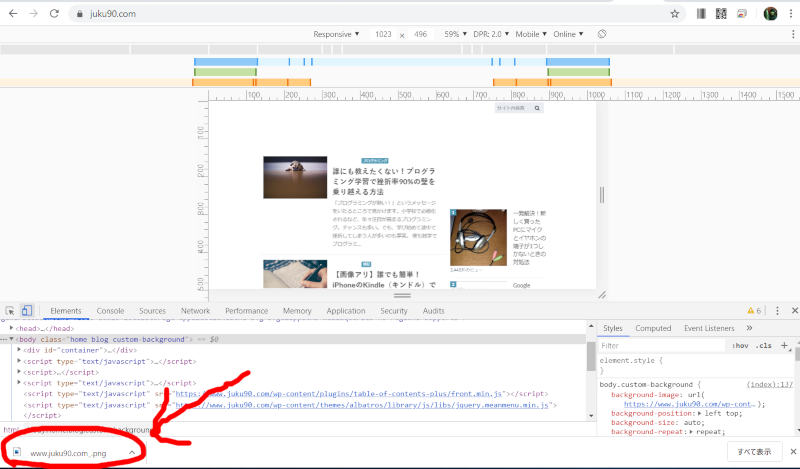Open the 59% zoom dropdown

455,34
